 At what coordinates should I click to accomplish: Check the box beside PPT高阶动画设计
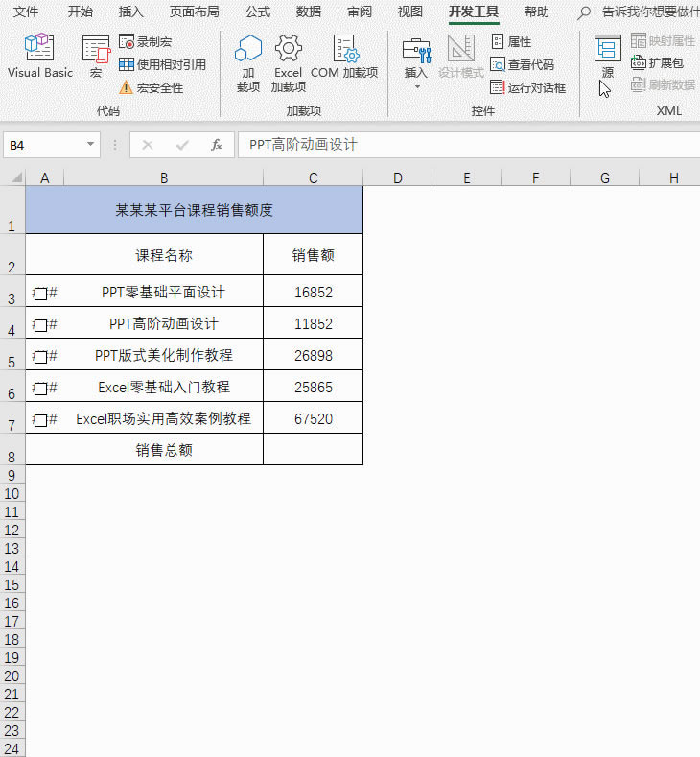tap(40, 325)
